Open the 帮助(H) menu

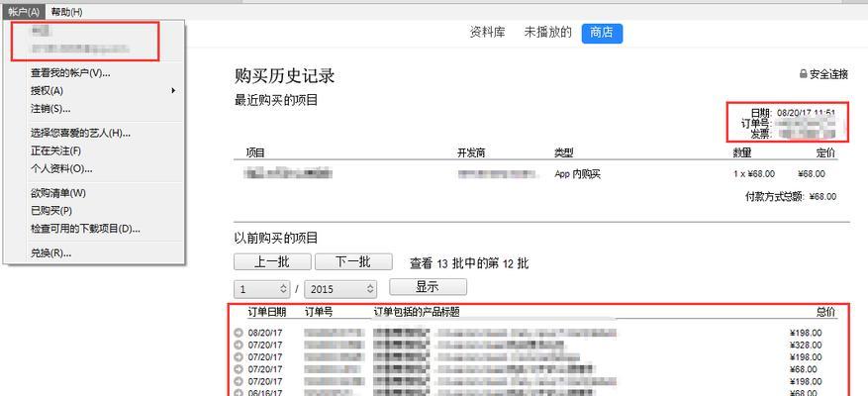coord(66,12)
